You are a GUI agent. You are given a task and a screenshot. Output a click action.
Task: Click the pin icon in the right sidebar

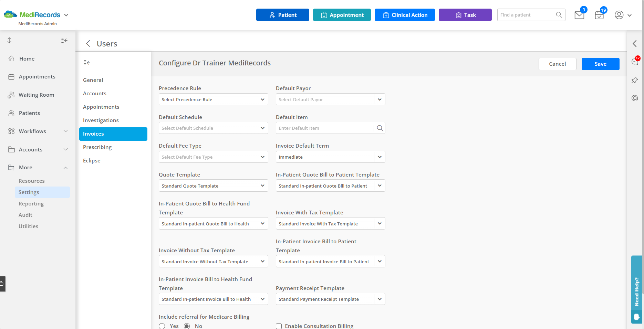[x=635, y=80]
